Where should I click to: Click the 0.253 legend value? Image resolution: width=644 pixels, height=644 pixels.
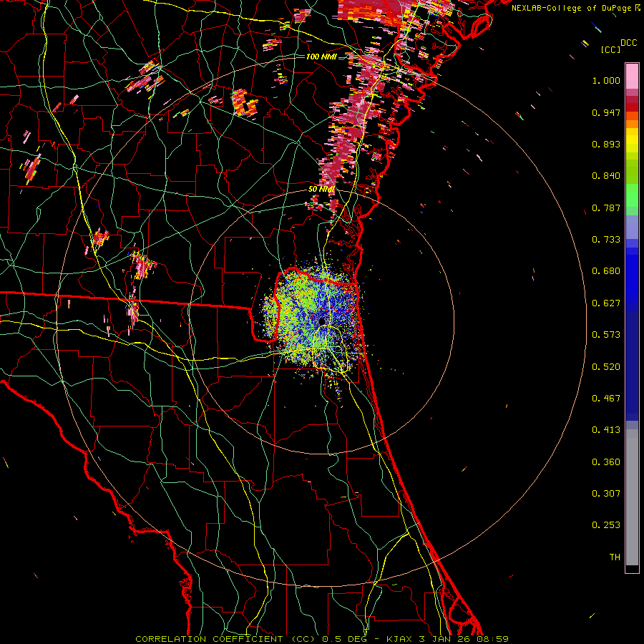pos(606,525)
